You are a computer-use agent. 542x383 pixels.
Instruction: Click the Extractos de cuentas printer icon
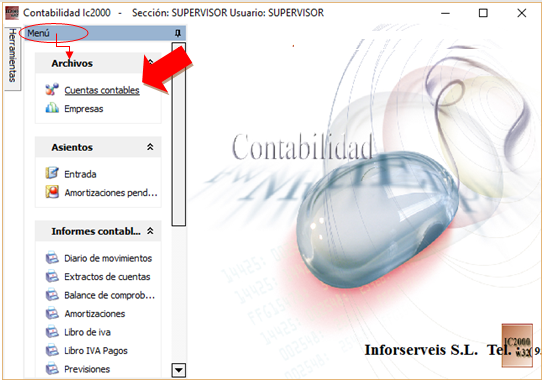pos(52,276)
